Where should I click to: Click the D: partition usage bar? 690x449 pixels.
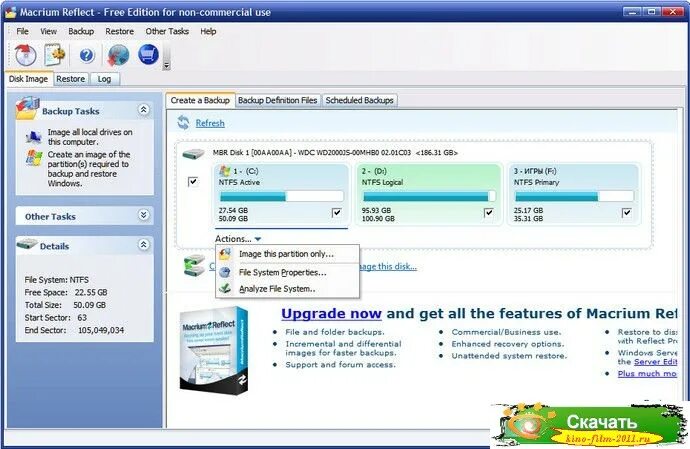429,196
